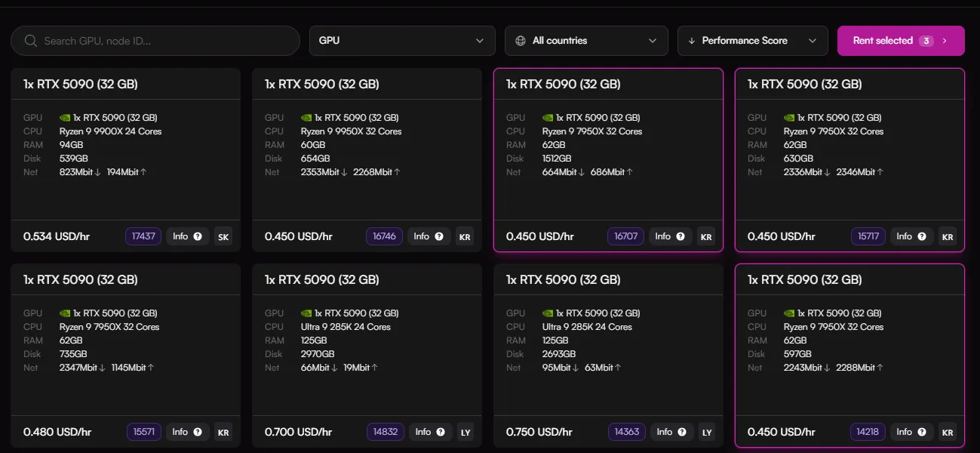Click Info on the card scored 16707
Viewport: 980px width, 453px height.
[x=671, y=236]
